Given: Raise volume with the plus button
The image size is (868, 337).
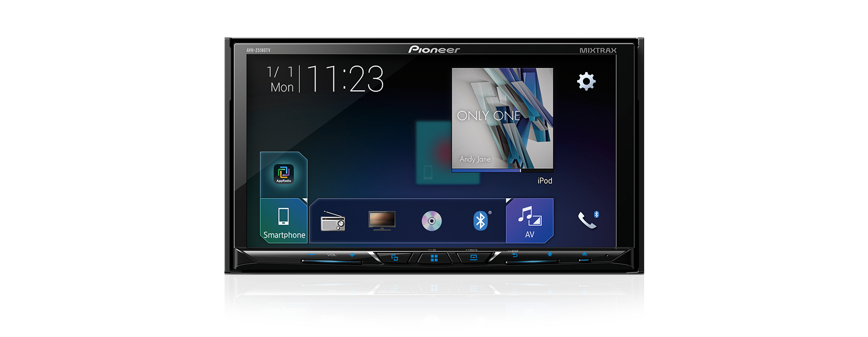Looking at the screenshot, I should tap(352, 255).
